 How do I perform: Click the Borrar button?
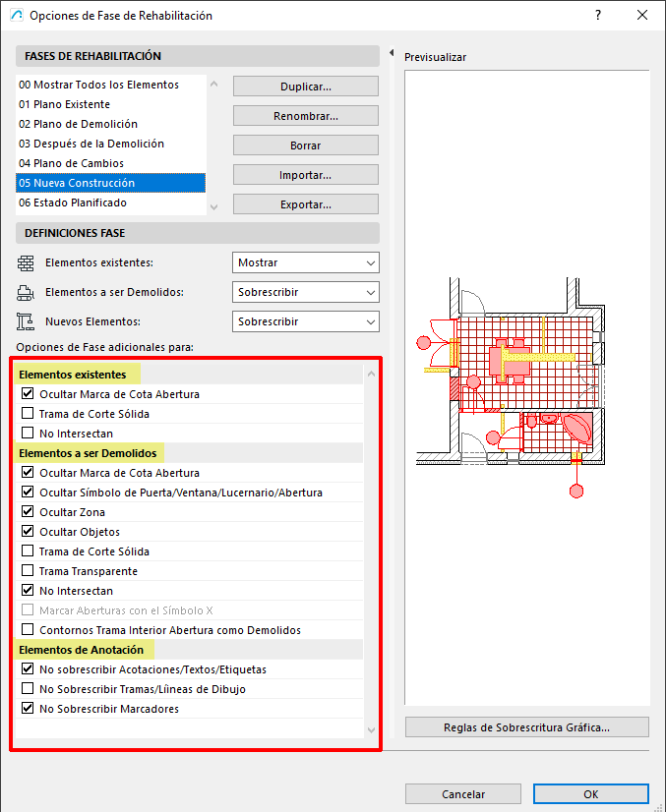(x=306, y=145)
